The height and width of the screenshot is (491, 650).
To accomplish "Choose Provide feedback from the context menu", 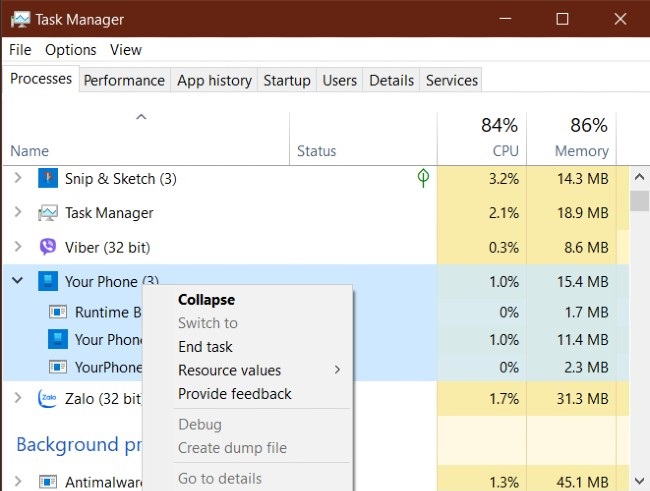I will 235,394.
